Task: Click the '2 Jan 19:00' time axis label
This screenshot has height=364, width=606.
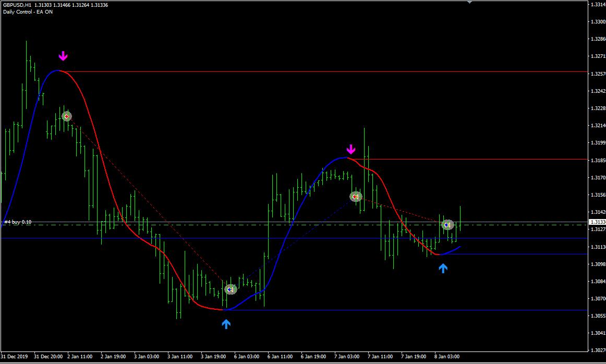Action: 113,357
